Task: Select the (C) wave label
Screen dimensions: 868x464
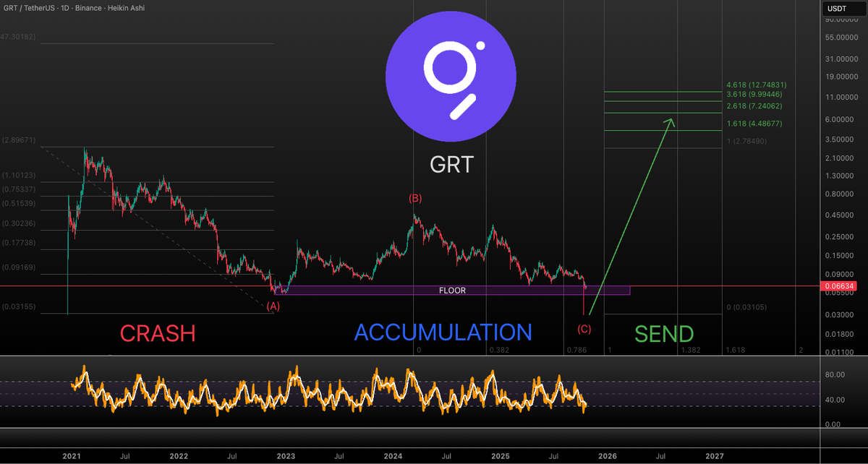Action: (584, 330)
